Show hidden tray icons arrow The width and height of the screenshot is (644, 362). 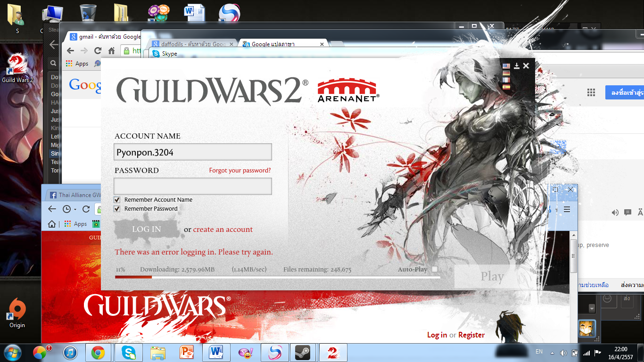tap(552, 353)
